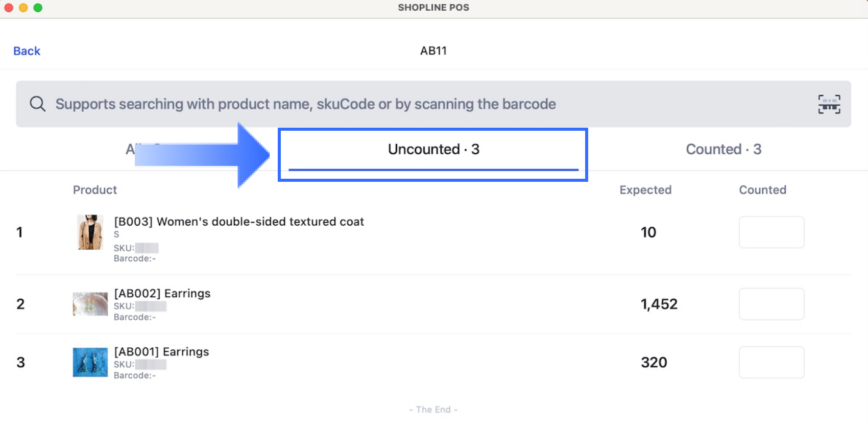Click the women's coat product thumbnail
Viewport: 868px width, 430px height.
tap(90, 232)
